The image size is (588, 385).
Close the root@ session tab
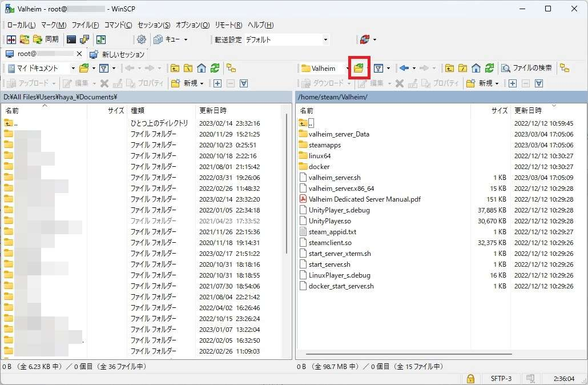[x=79, y=54]
